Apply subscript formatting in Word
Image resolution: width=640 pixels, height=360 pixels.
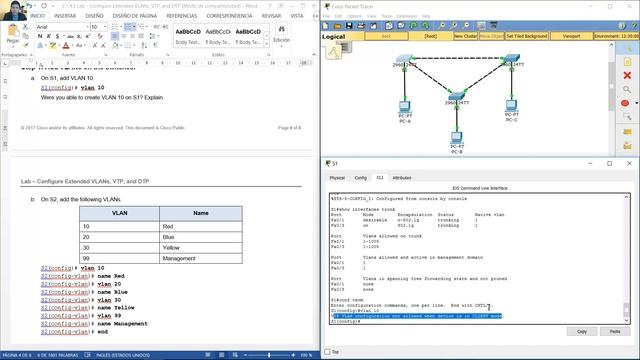(x=79, y=36)
